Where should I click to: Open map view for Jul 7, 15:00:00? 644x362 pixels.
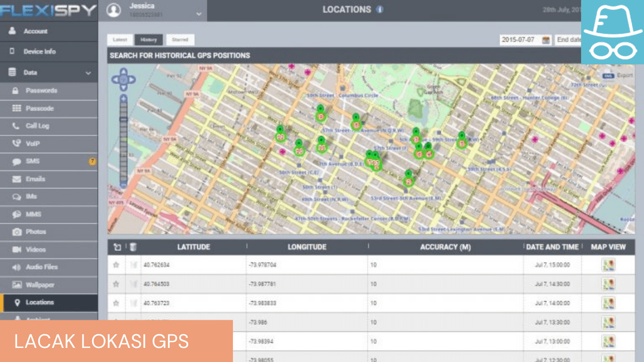click(609, 265)
